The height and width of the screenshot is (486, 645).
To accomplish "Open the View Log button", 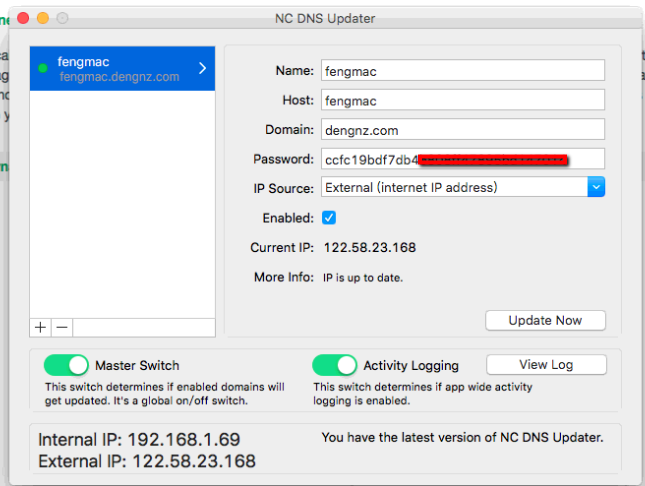I will pos(546,365).
